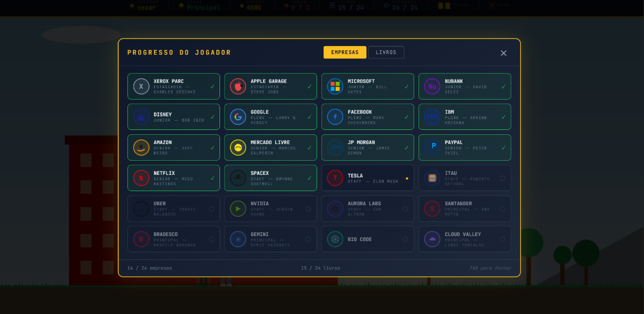Close the player progress dialog
This screenshot has width=644, height=314.
pos(504,53)
